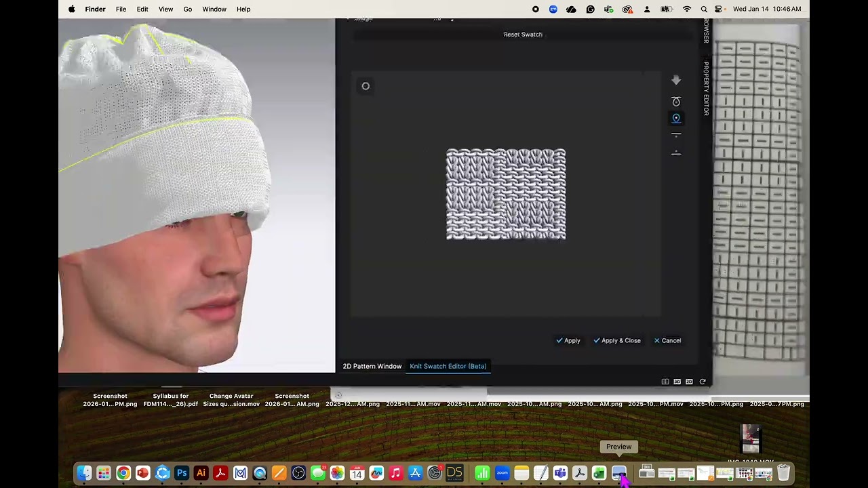Open the View menu
Screen dimensions: 868x488
[165, 9]
